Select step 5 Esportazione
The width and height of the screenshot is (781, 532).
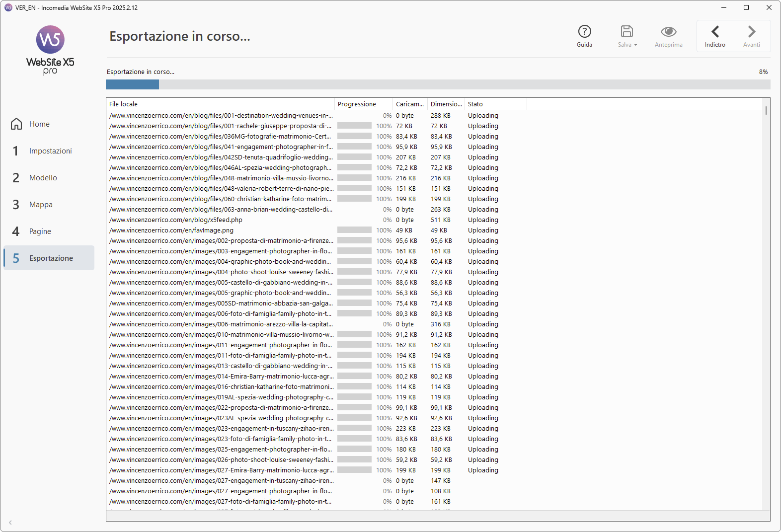pyautogui.click(x=51, y=258)
